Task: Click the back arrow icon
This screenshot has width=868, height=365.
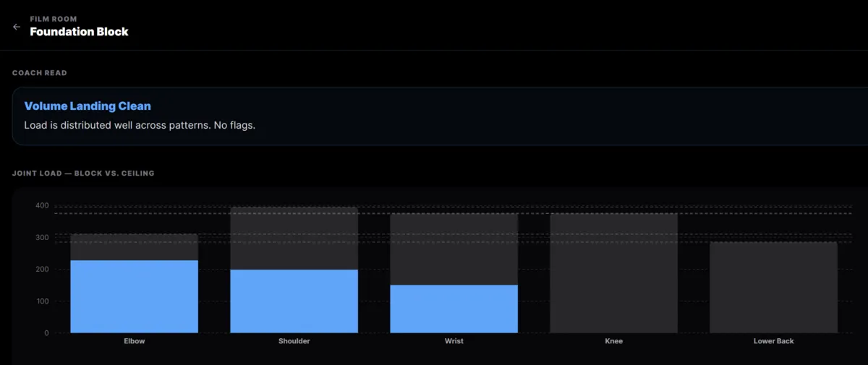Action: click(x=17, y=27)
